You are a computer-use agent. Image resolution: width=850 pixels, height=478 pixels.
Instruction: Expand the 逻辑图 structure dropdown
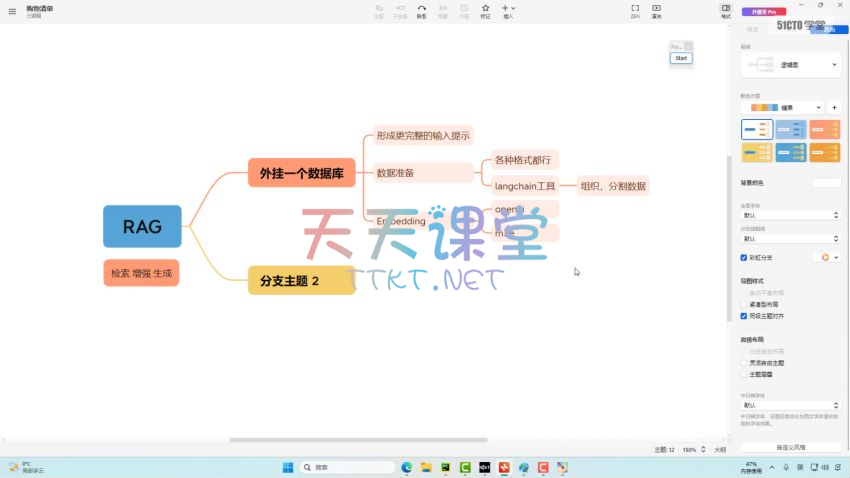(790, 65)
